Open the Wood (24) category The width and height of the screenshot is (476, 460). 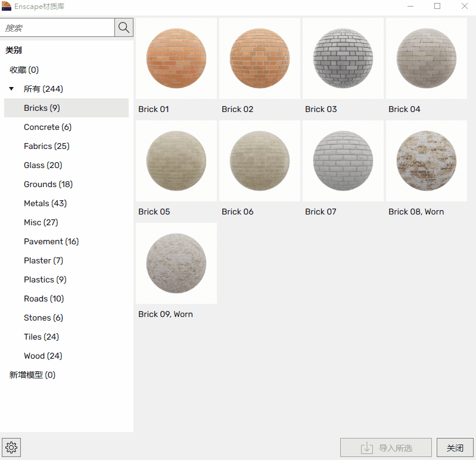click(43, 356)
